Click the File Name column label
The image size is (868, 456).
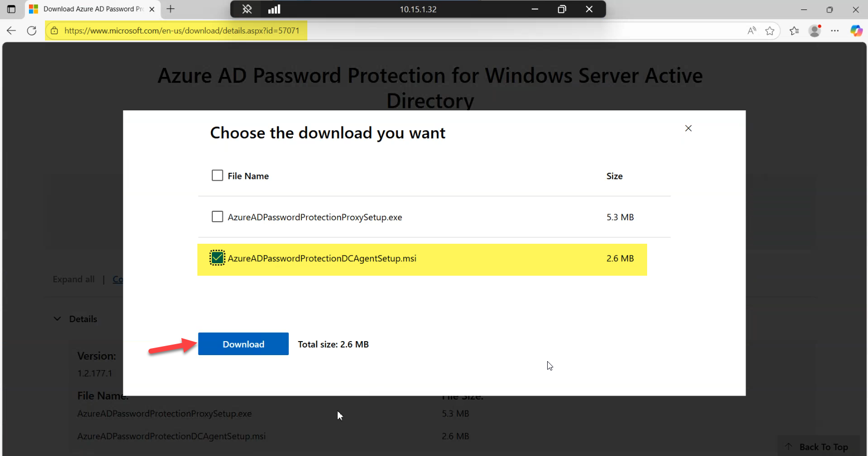click(x=248, y=176)
